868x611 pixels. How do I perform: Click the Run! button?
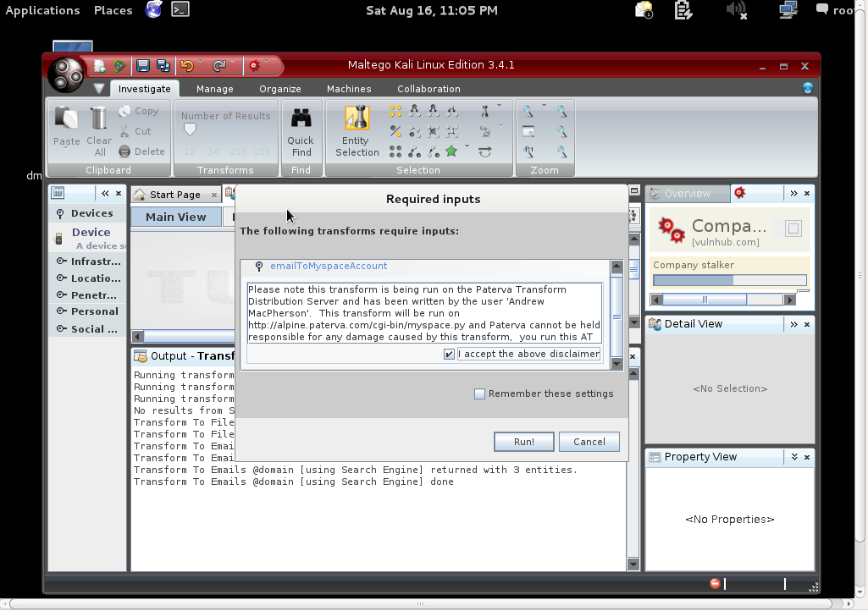(x=523, y=442)
